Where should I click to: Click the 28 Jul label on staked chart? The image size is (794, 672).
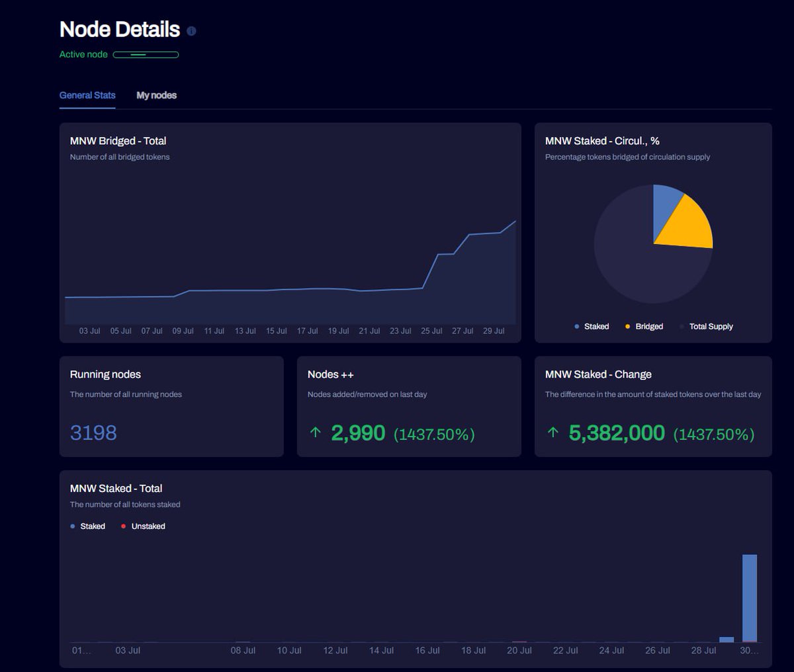pos(703,651)
